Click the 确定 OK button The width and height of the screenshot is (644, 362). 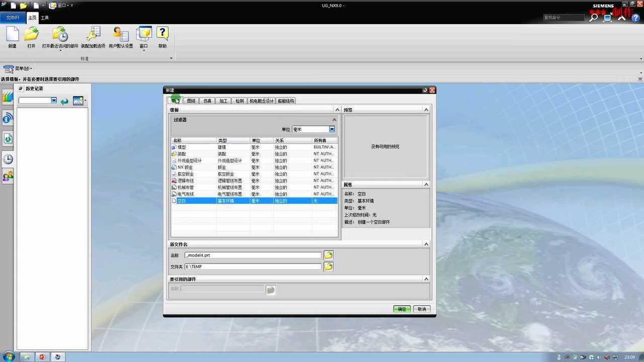[x=402, y=309]
